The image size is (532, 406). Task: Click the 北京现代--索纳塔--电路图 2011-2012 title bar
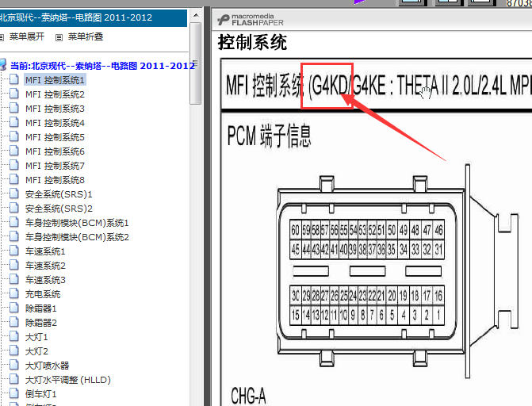tap(94, 17)
